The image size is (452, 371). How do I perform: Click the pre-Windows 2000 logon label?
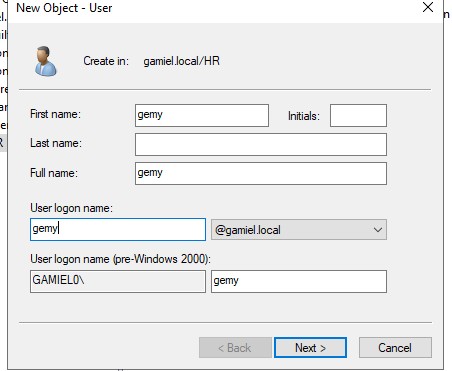click(120, 259)
